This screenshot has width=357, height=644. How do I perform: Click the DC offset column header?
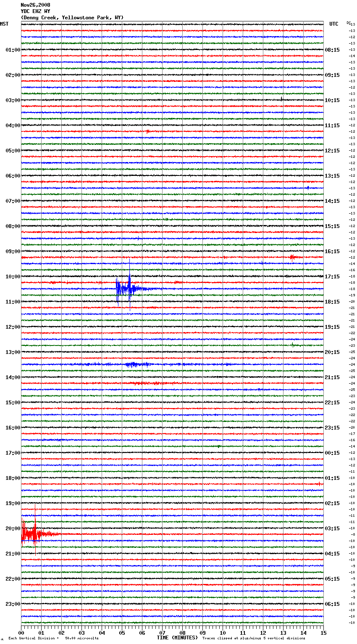(x=349, y=23)
